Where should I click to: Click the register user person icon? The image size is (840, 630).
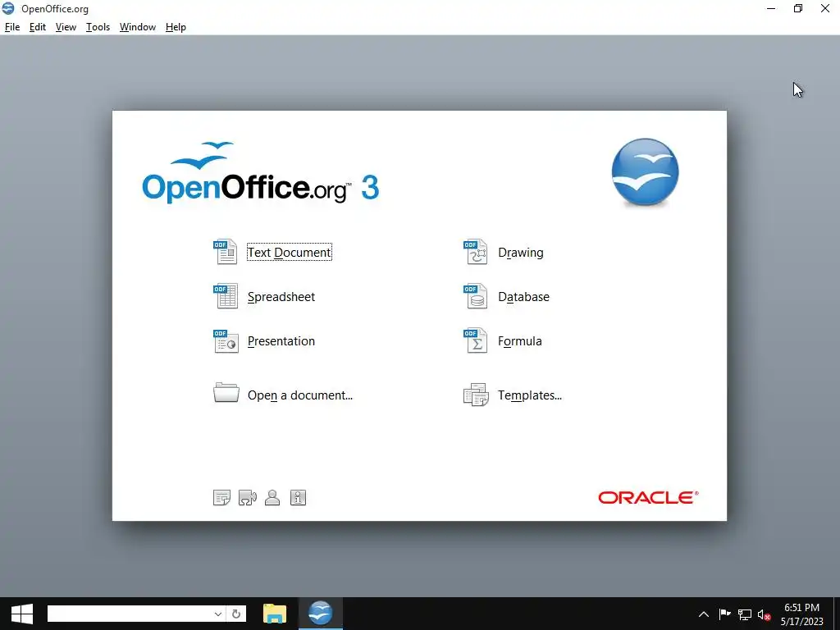coord(272,498)
